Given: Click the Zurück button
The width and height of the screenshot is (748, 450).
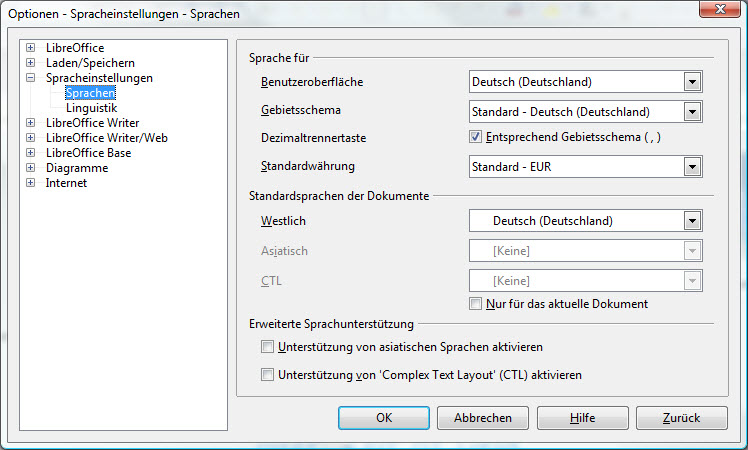Looking at the screenshot, I should (x=681, y=418).
